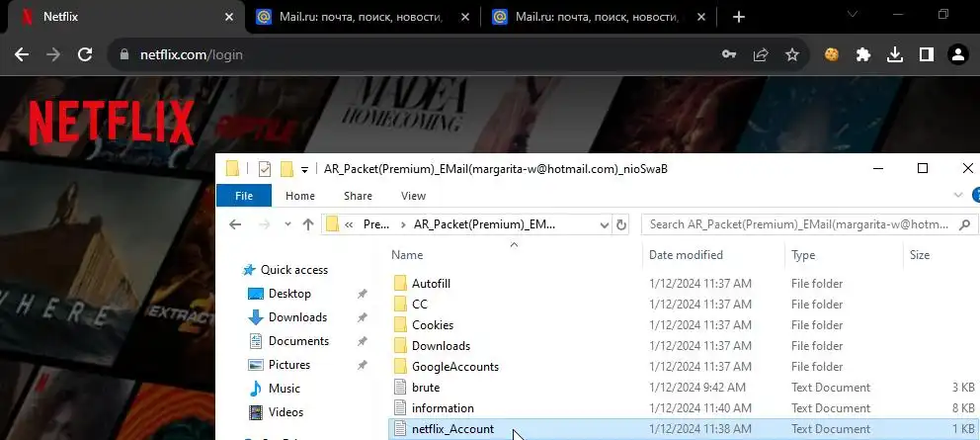The image size is (980, 440).
Task: Bookmark this page with the star icon
Action: click(x=792, y=55)
